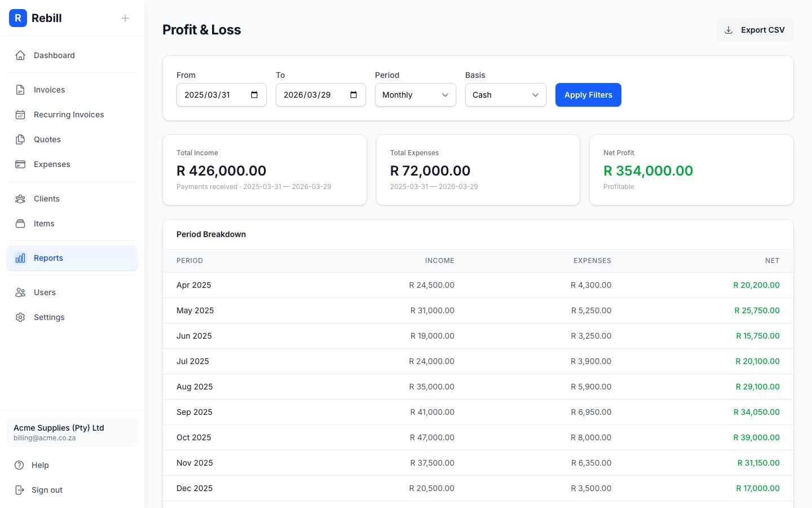This screenshot has height=508, width=812.
Task: Open Quotes using its copy icon
Action: [20, 139]
